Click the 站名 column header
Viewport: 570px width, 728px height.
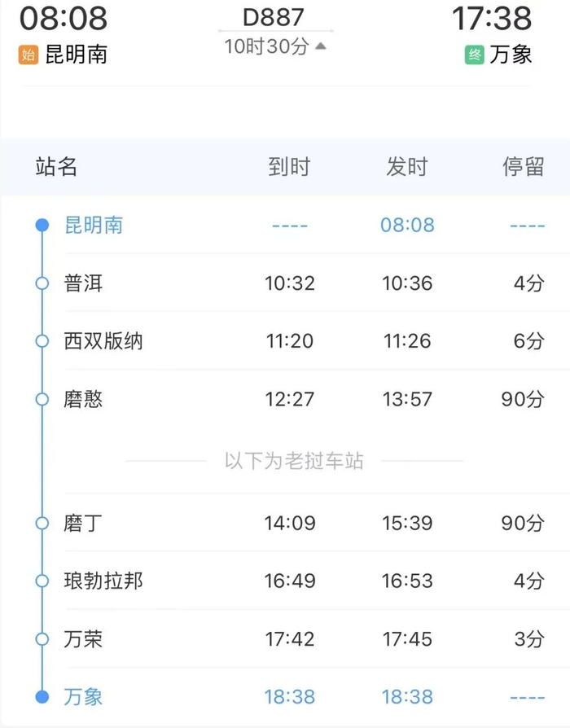[x=56, y=167]
